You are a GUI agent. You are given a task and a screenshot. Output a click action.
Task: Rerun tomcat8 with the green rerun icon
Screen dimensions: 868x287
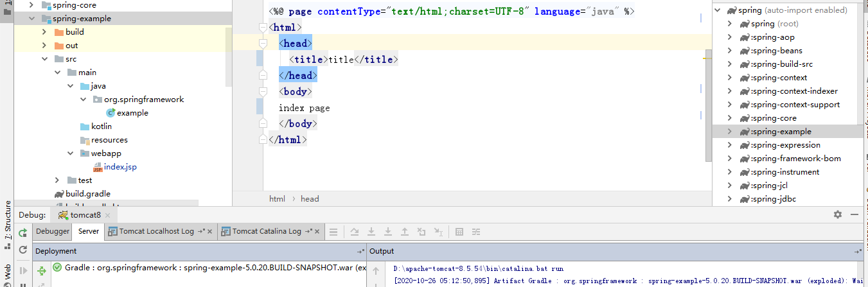click(22, 232)
